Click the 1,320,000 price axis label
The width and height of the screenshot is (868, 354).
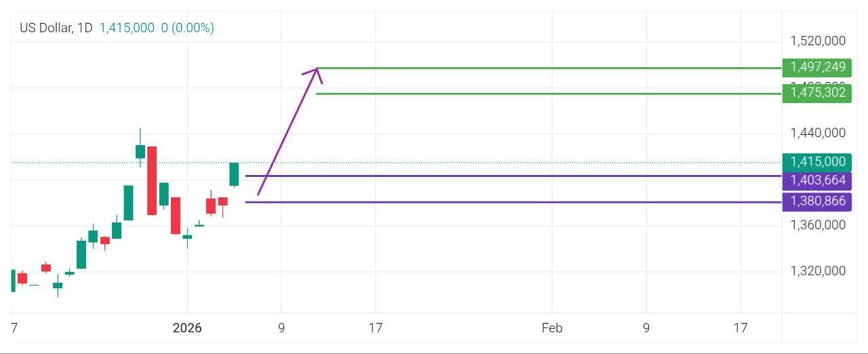[818, 271]
